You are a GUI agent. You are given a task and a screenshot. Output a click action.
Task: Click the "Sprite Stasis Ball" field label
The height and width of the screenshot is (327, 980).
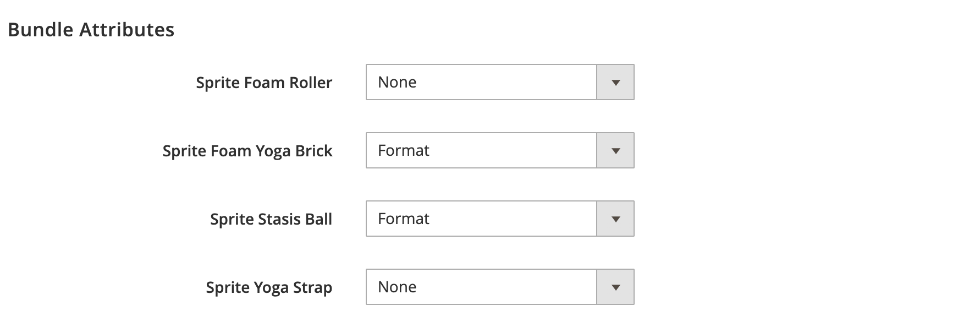pyautogui.click(x=271, y=219)
